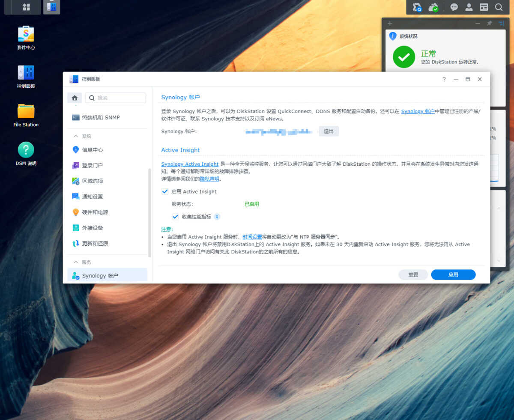The width and height of the screenshot is (514, 420).
Task: Select Synology 帐户 in the sidebar
Action: pyautogui.click(x=108, y=275)
